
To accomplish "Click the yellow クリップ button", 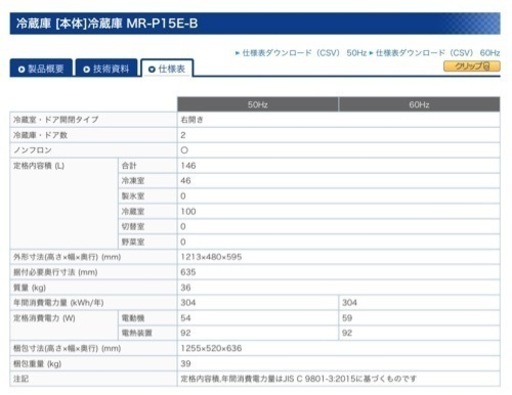I will [472, 66].
